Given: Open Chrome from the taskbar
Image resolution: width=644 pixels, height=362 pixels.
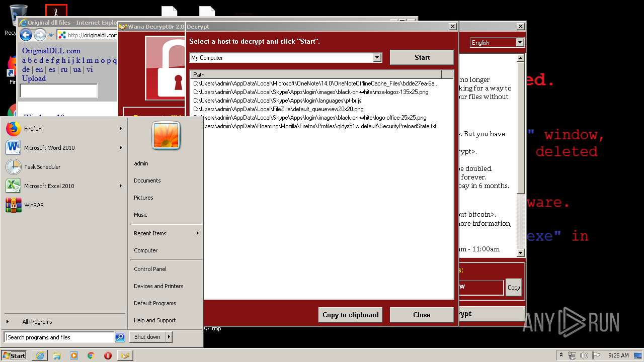Looking at the screenshot, I should 91,355.
